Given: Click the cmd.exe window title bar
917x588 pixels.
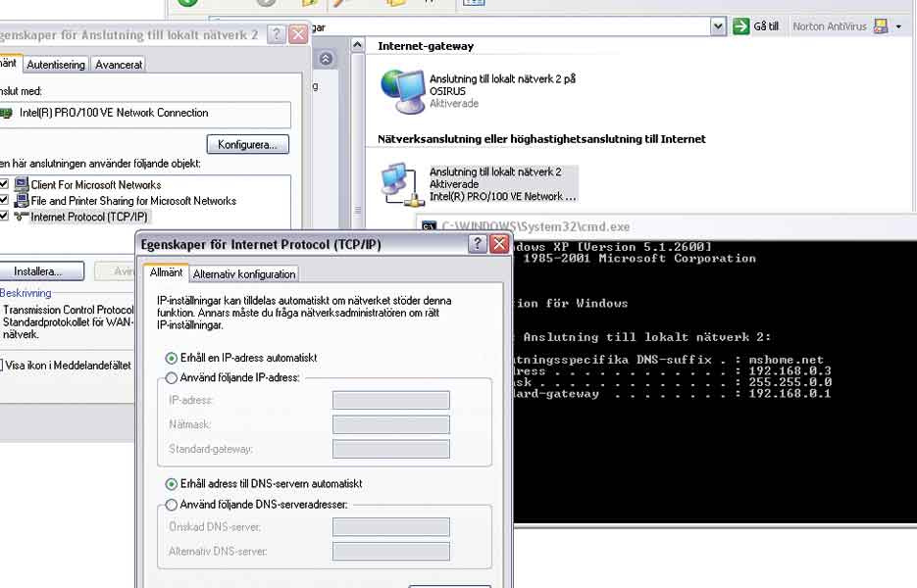Looking at the screenshot, I should [667, 226].
